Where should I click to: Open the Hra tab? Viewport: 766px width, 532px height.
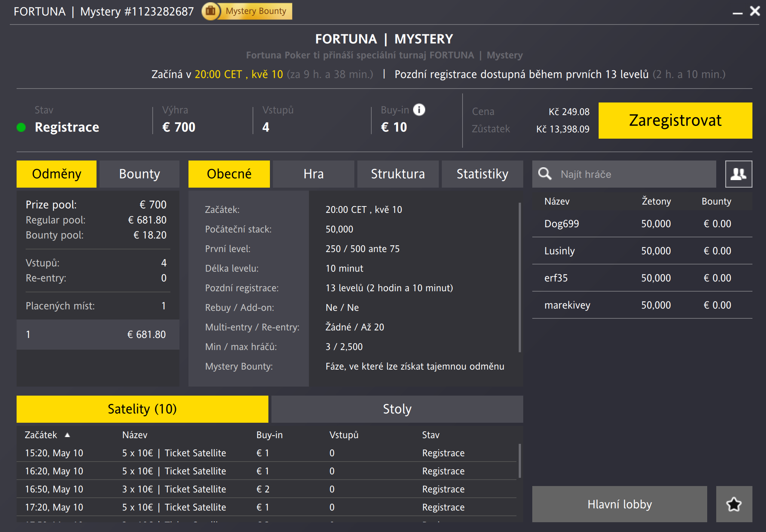(313, 174)
